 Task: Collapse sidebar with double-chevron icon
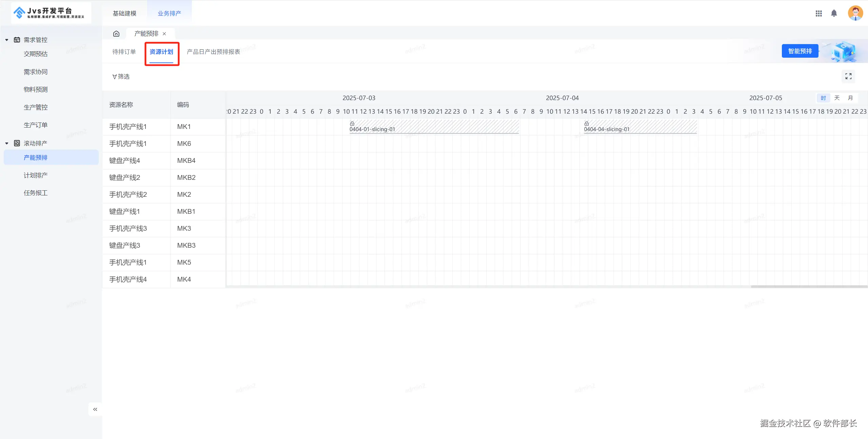pyautogui.click(x=95, y=409)
